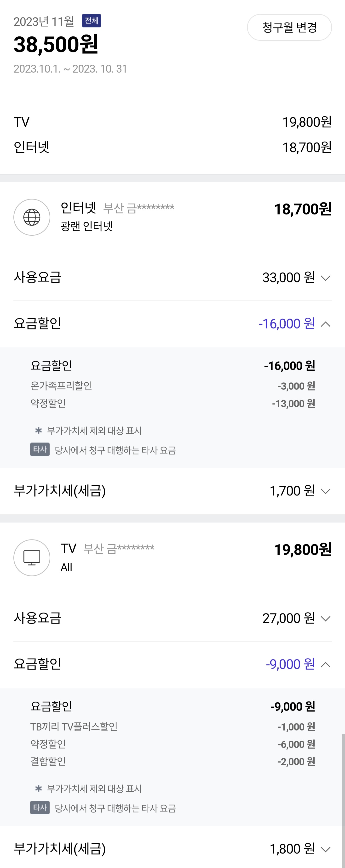This screenshot has height=868, width=345.
Task: Click 타사 badge in TV discount section
Action: pyautogui.click(x=40, y=808)
